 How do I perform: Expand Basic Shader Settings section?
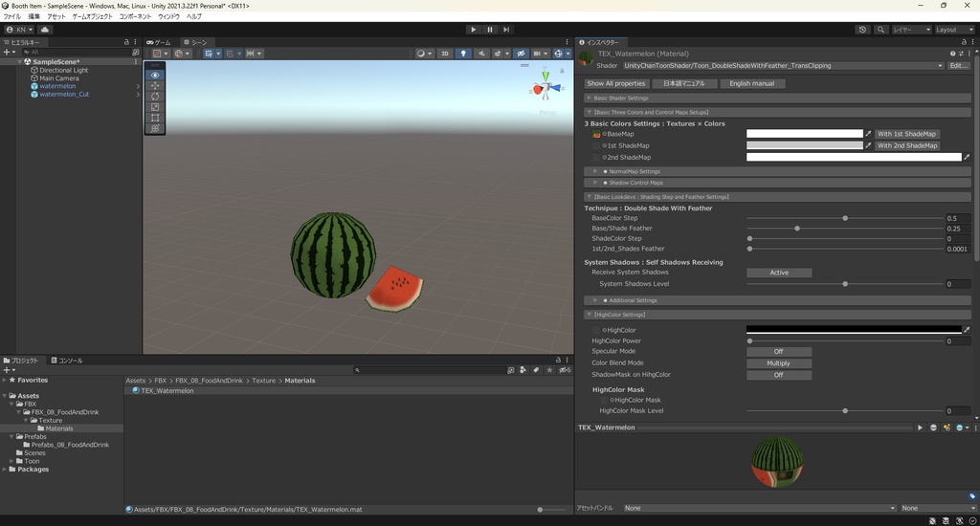[777, 99]
